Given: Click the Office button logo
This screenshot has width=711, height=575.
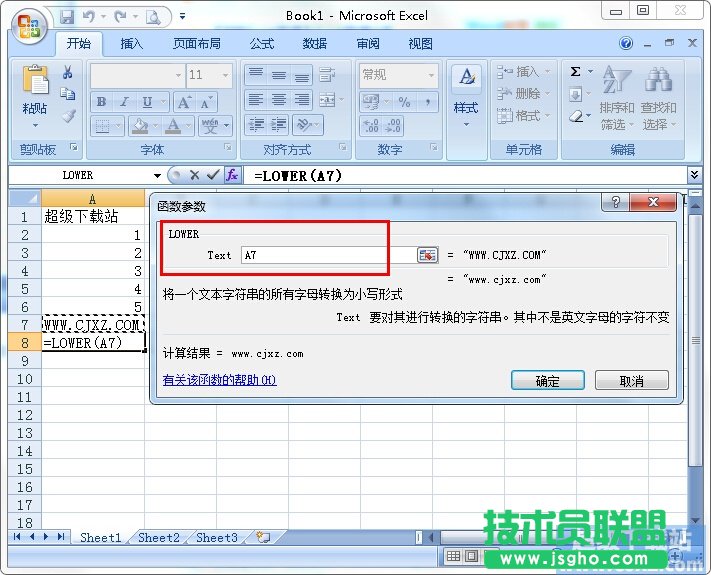Looking at the screenshot, I should point(28,24).
